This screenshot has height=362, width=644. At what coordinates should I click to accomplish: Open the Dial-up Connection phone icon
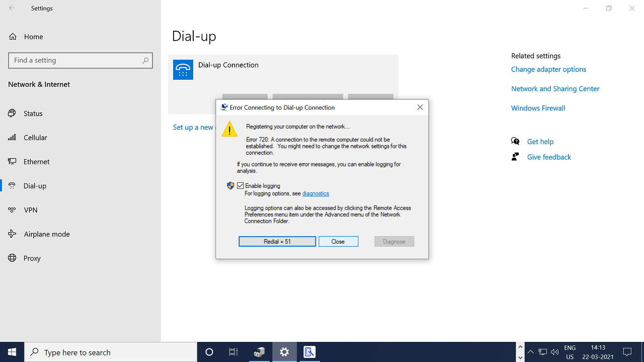(183, 69)
